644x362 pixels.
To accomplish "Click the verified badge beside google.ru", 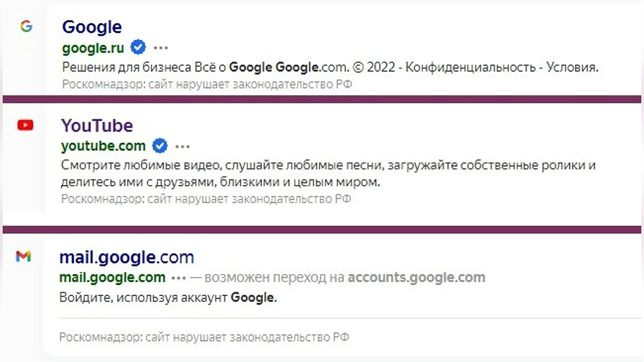I will [138, 48].
